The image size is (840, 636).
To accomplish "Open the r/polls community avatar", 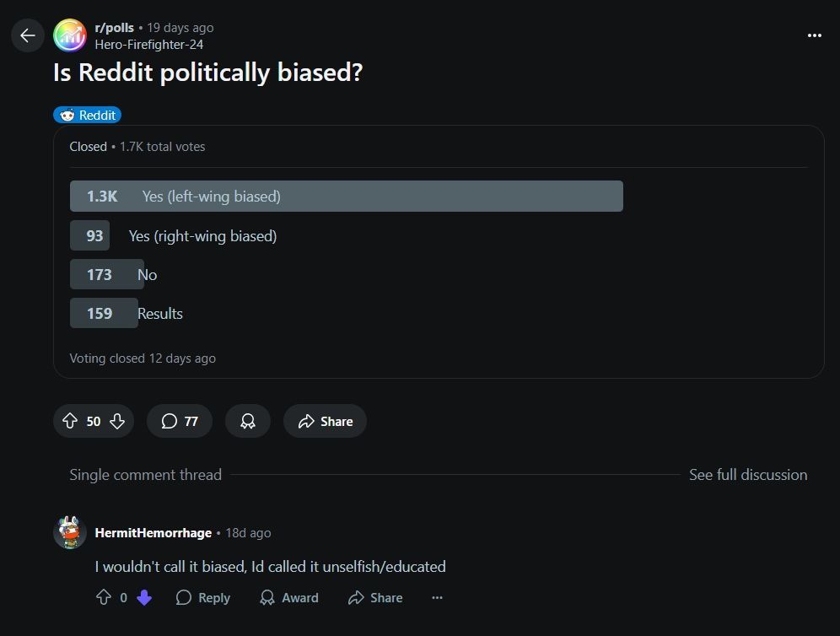I will pos(70,35).
